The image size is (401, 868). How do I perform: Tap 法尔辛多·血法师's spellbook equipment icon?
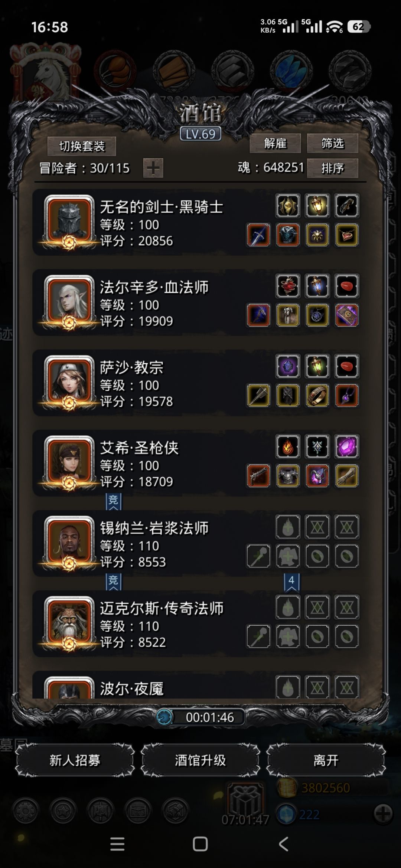click(347, 315)
